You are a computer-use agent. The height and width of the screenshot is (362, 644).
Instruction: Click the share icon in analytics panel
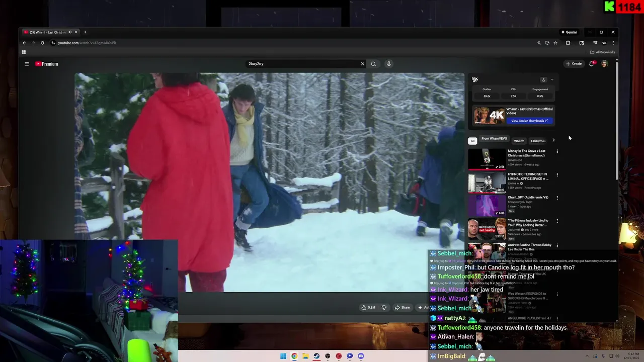543,80
